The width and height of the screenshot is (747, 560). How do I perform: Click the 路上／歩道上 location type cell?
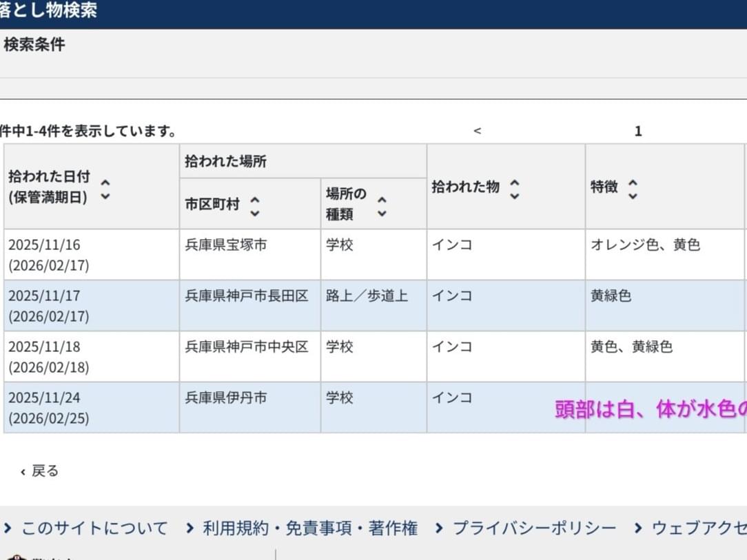[367, 296]
